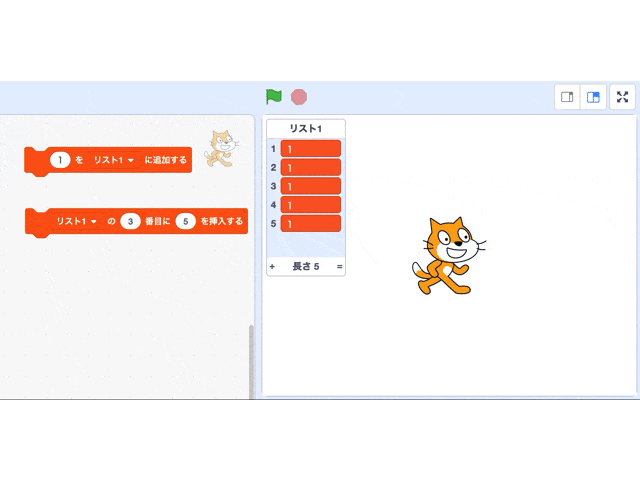Select value 1 in 追加する block
The height and width of the screenshot is (480, 640).
[60, 160]
